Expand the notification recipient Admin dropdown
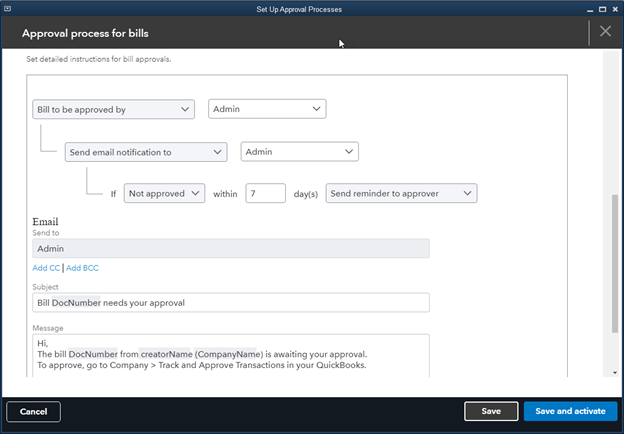 click(300, 152)
